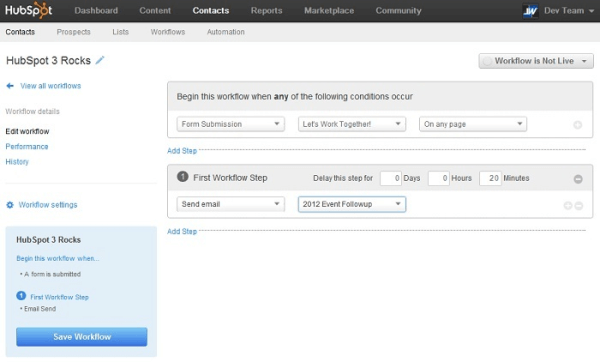
Task: Open the Reports menu
Action: click(266, 11)
